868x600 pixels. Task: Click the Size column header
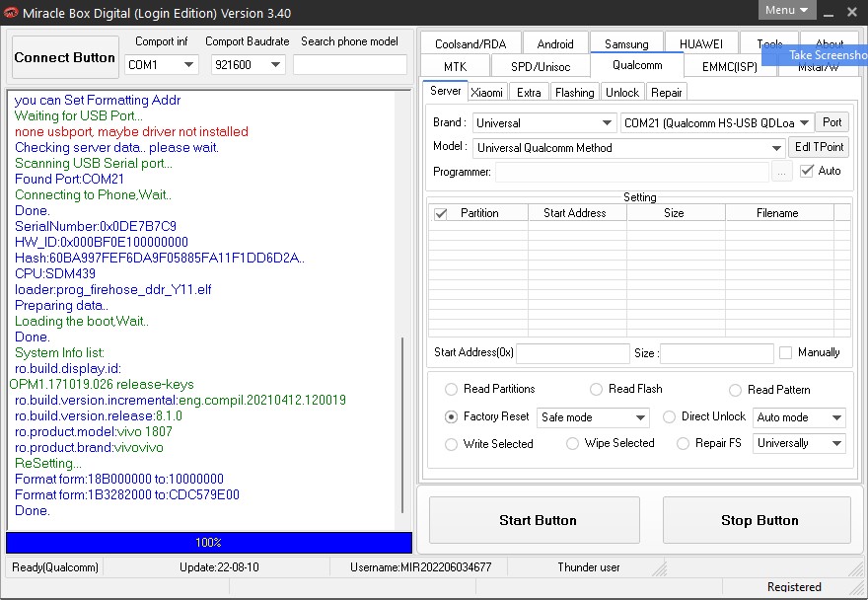pos(674,213)
